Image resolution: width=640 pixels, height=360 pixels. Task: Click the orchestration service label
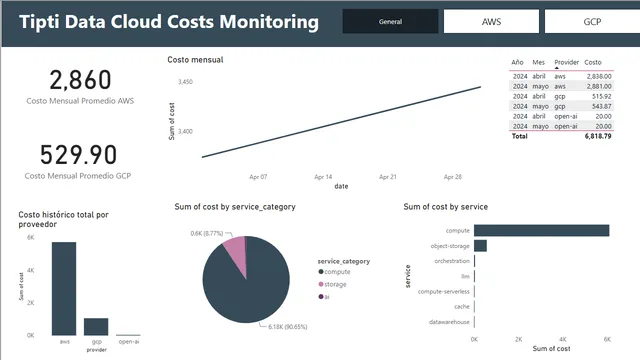coord(452,261)
